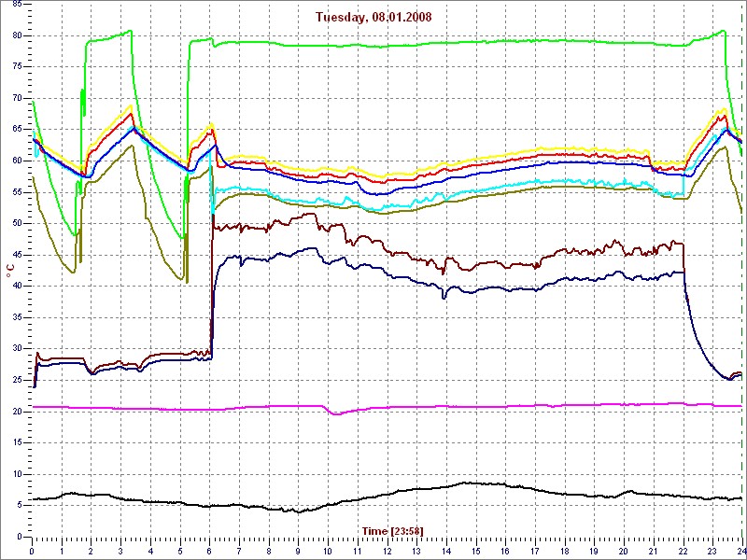747x560 pixels.
Task: Select the 85 label on temperature axis
Action: 16,5
